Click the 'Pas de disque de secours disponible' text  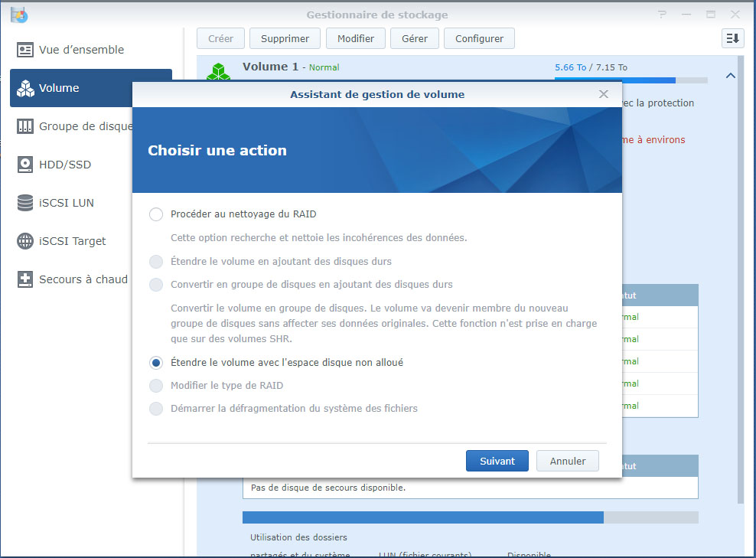(327, 488)
